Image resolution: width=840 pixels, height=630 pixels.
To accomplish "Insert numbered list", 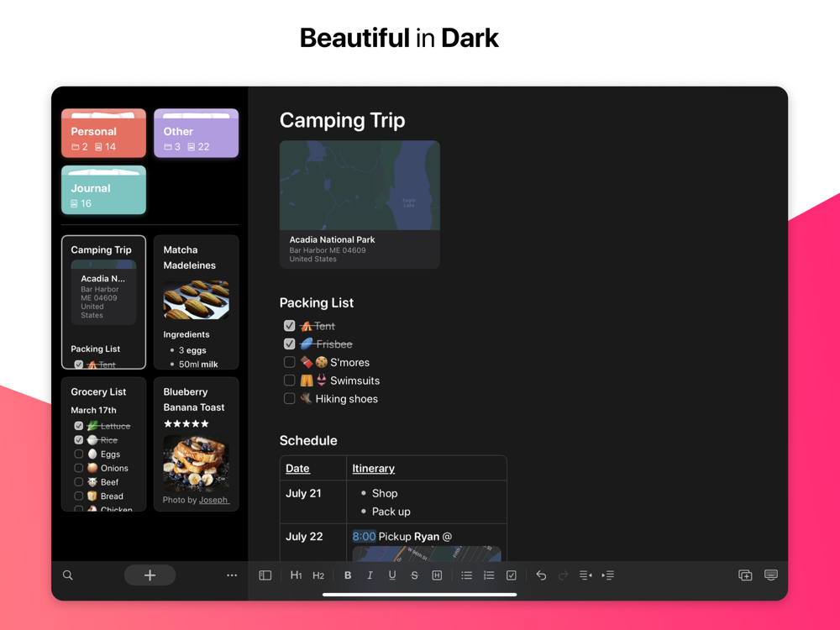I will pyautogui.click(x=489, y=575).
